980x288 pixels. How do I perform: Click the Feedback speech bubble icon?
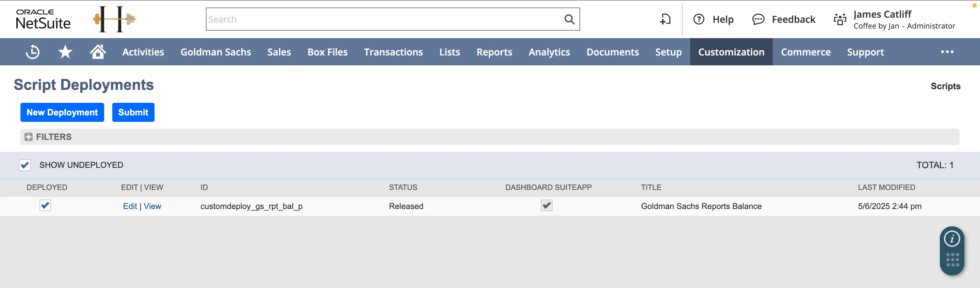point(758,19)
